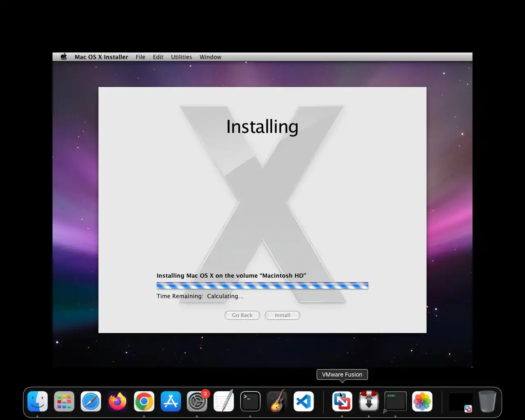The width and height of the screenshot is (525, 420).
Task: Launch Safari from the Dock
Action: [x=91, y=401]
